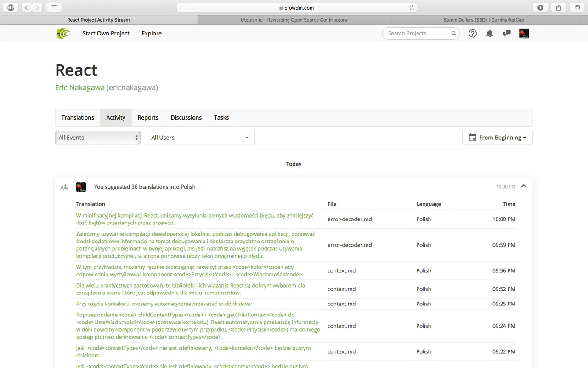Reload the page with refresh icon
Viewport: 588px width, 368px height.
pos(412,7)
